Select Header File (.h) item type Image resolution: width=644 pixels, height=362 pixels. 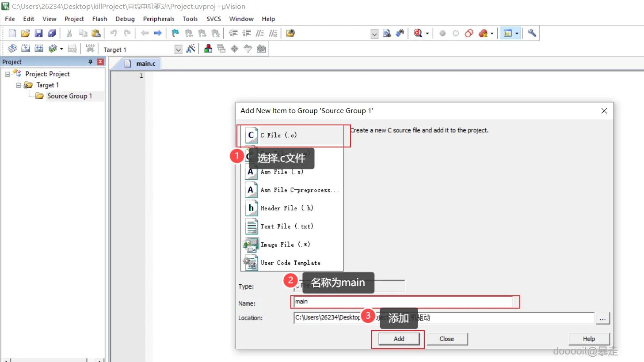pyautogui.click(x=286, y=208)
